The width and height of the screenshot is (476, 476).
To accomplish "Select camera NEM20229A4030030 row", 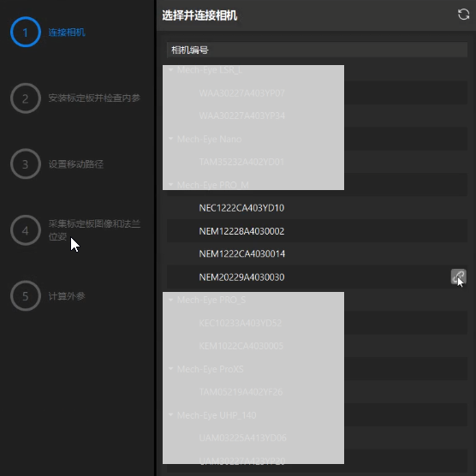I will pyautogui.click(x=317, y=277).
